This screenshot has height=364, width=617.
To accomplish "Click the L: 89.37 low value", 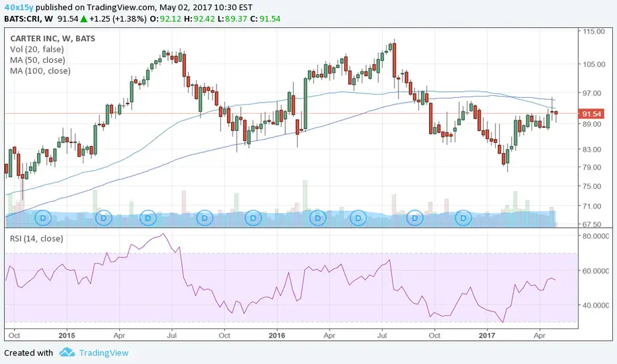I will [232, 19].
